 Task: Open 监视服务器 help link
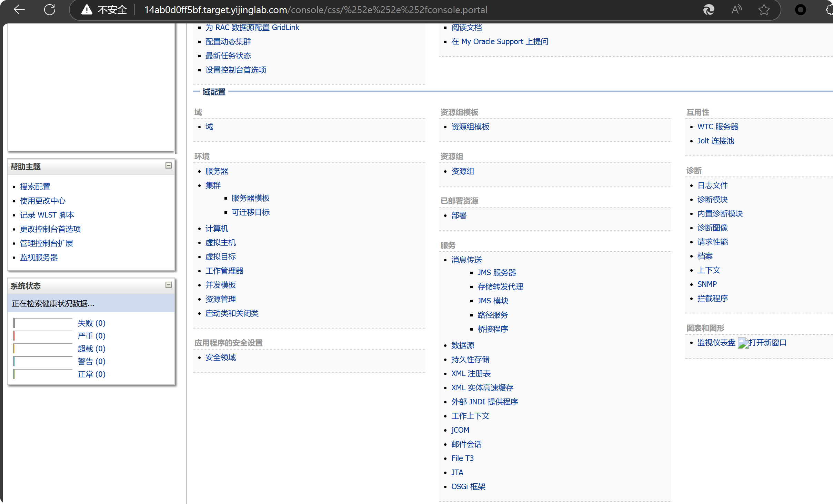click(39, 257)
